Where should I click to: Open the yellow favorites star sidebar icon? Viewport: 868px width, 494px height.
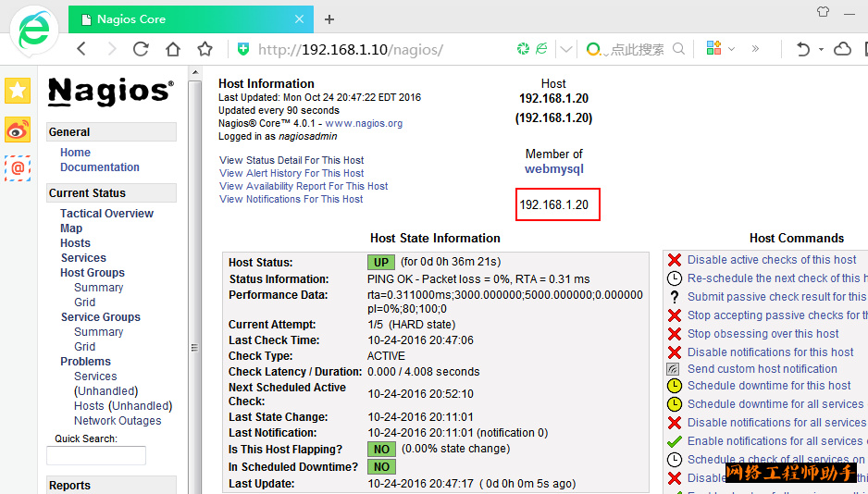coord(18,91)
